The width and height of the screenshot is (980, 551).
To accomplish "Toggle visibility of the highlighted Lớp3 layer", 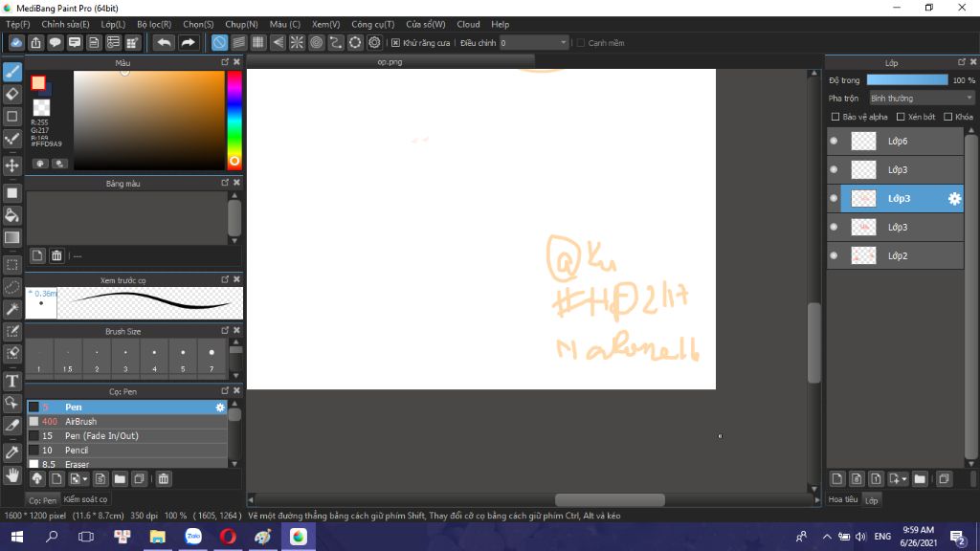I will (x=834, y=198).
